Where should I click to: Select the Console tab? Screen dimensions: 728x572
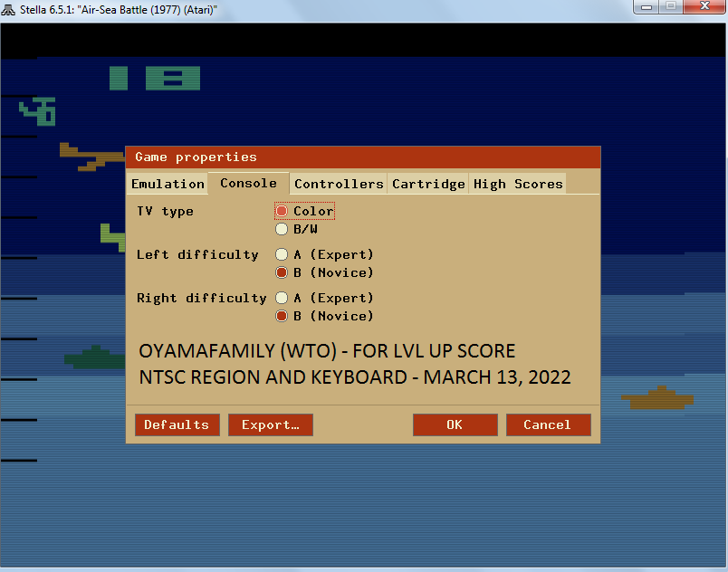[248, 183]
